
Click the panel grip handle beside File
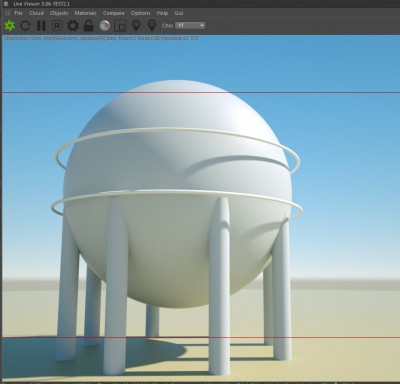coord(7,13)
